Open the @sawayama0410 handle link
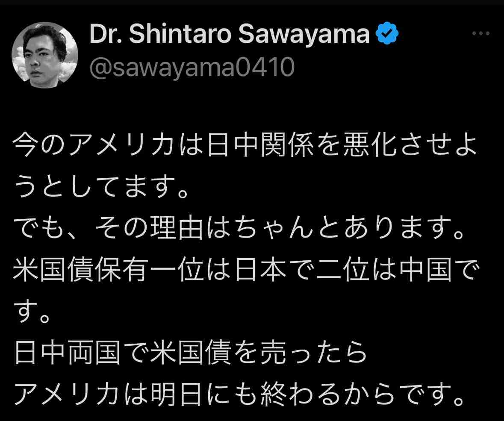 (x=192, y=67)
